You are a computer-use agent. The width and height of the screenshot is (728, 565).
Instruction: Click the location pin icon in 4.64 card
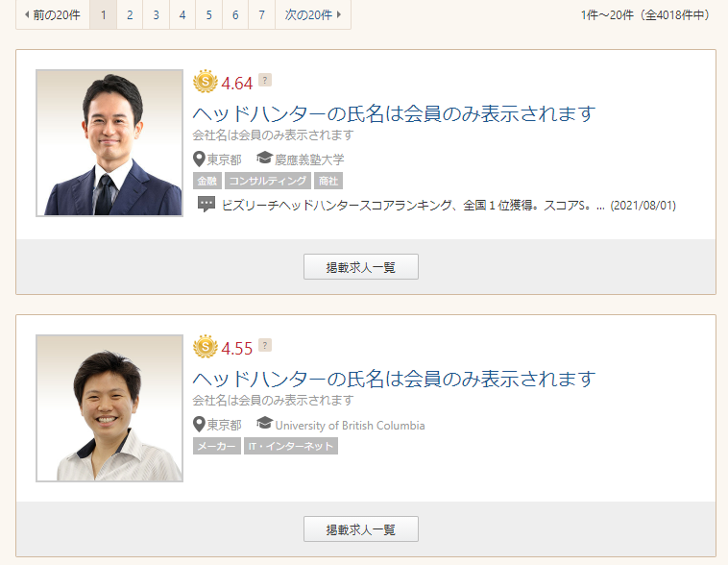click(199, 159)
